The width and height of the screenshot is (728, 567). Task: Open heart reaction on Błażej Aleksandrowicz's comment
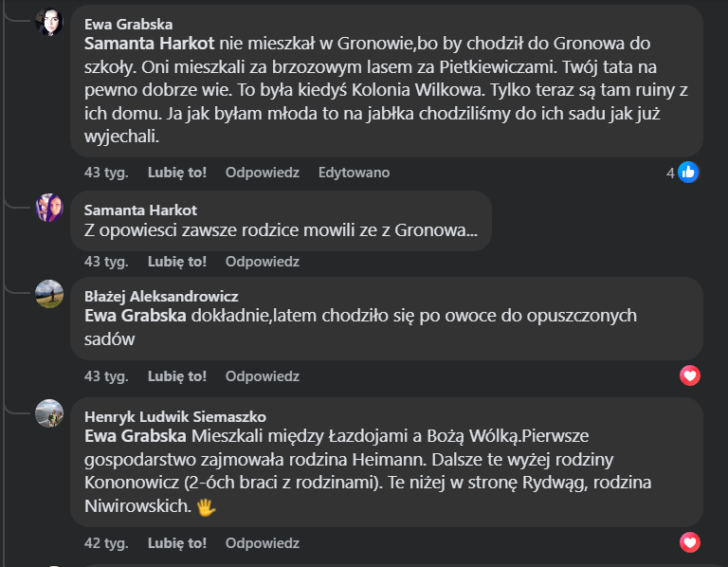[690, 376]
